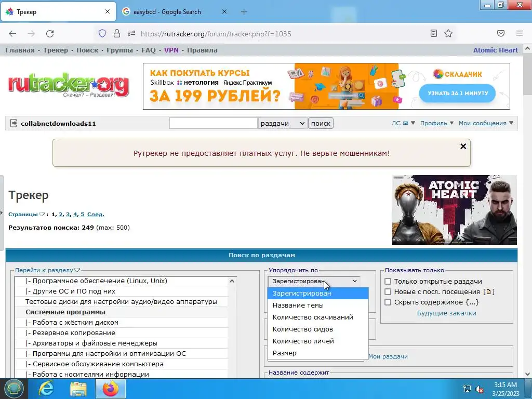Click the След. next page link
The image size is (532, 399).
pos(96,215)
